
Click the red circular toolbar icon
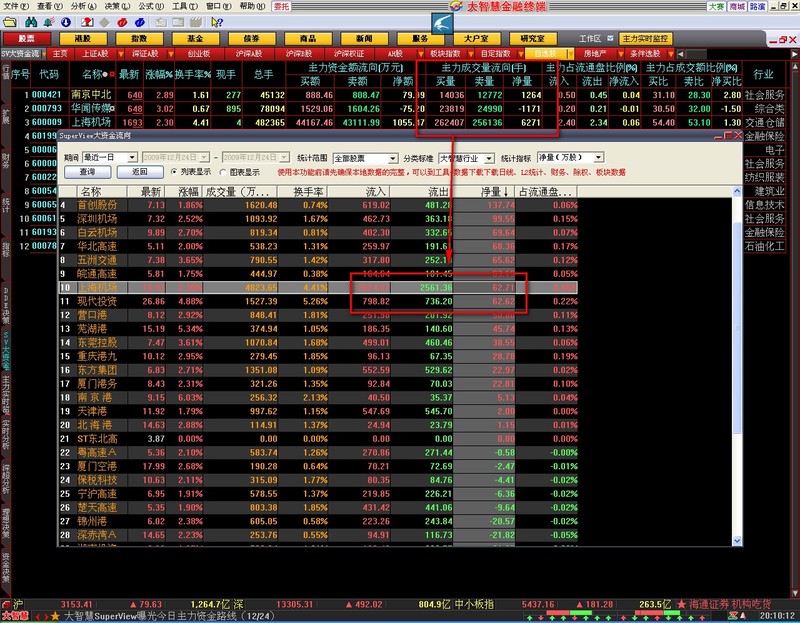(x=122, y=22)
